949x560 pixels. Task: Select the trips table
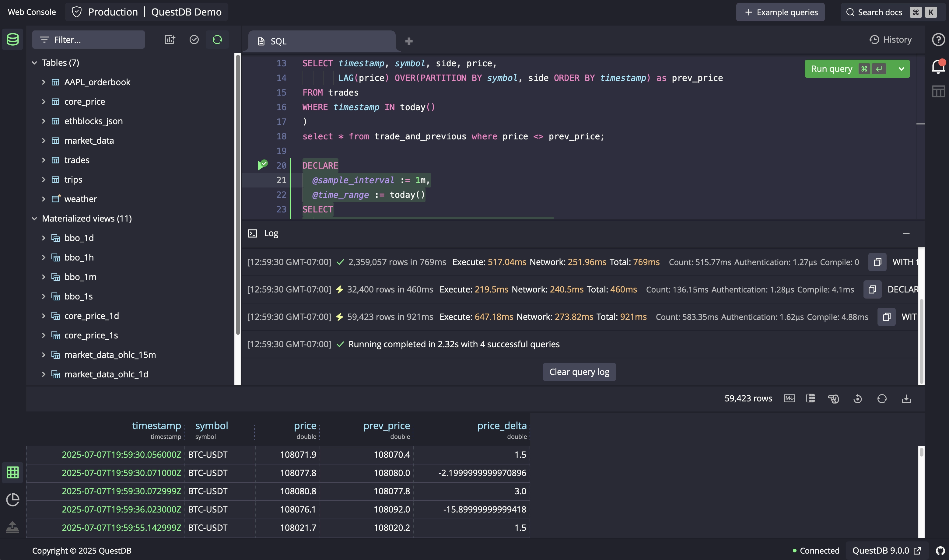click(73, 180)
